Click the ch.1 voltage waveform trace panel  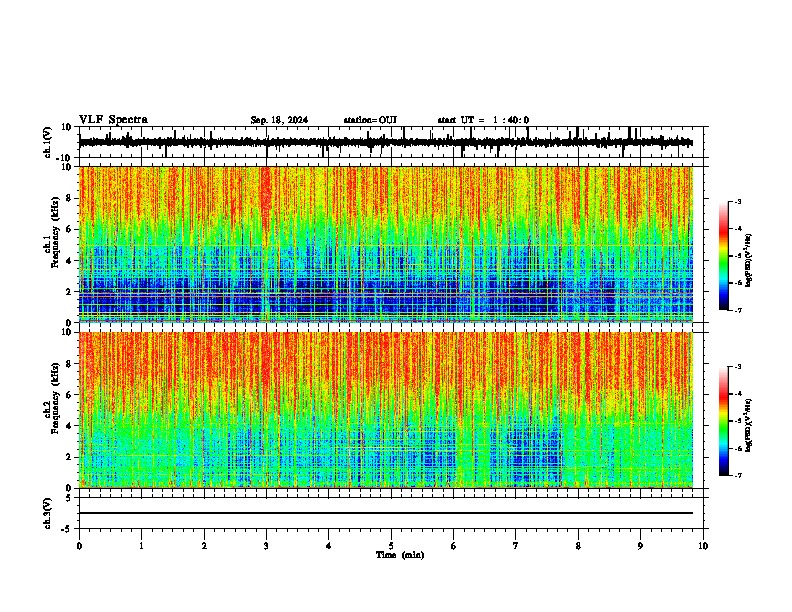tap(391, 142)
